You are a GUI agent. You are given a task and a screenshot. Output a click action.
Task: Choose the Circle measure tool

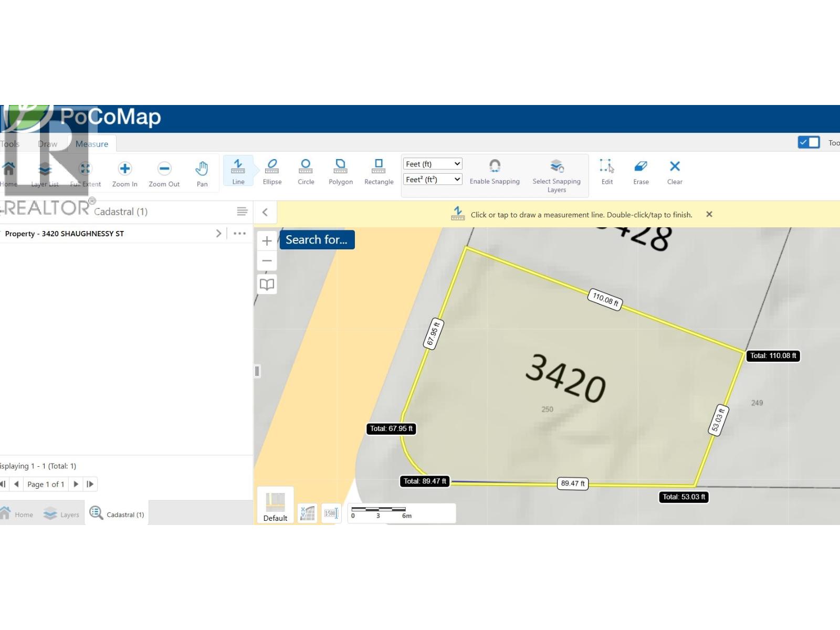click(306, 171)
